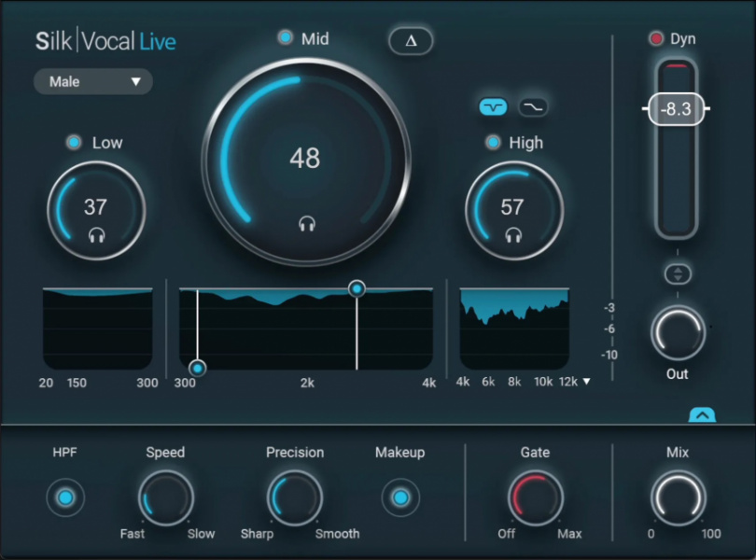Open the Male voice type dropdown
The height and width of the screenshot is (560, 756).
(92, 82)
